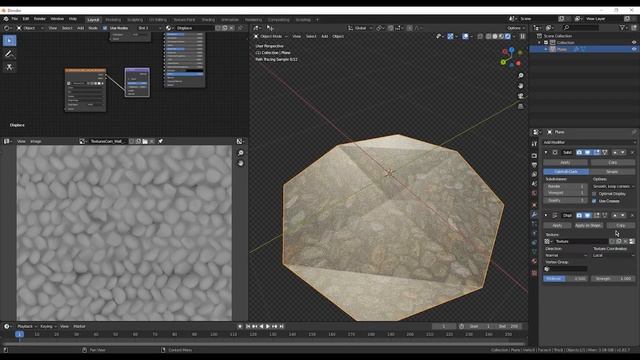640x360 pixels.
Task: Open the Direction Normal dropdown
Action: point(566,256)
